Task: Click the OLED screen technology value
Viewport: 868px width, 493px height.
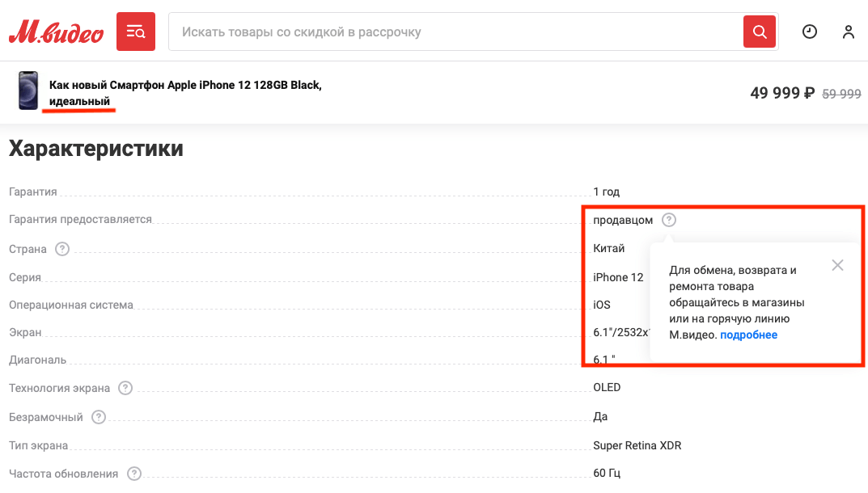Action: click(x=607, y=388)
